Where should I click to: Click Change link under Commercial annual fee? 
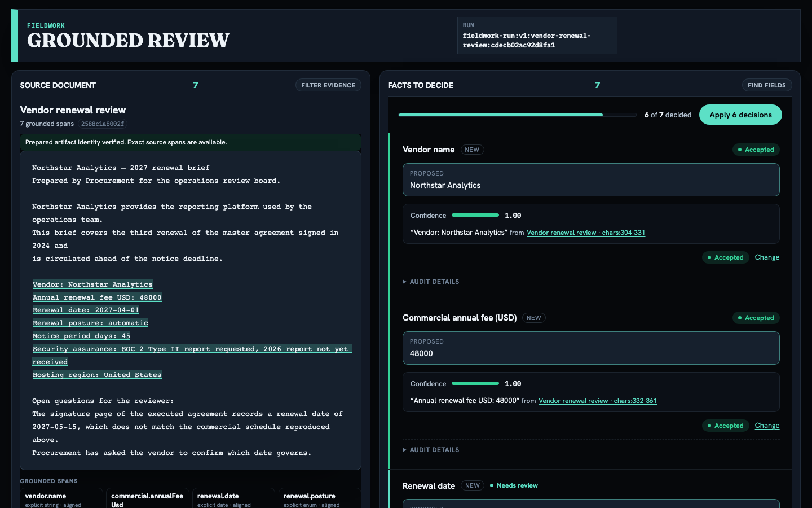pos(767,426)
